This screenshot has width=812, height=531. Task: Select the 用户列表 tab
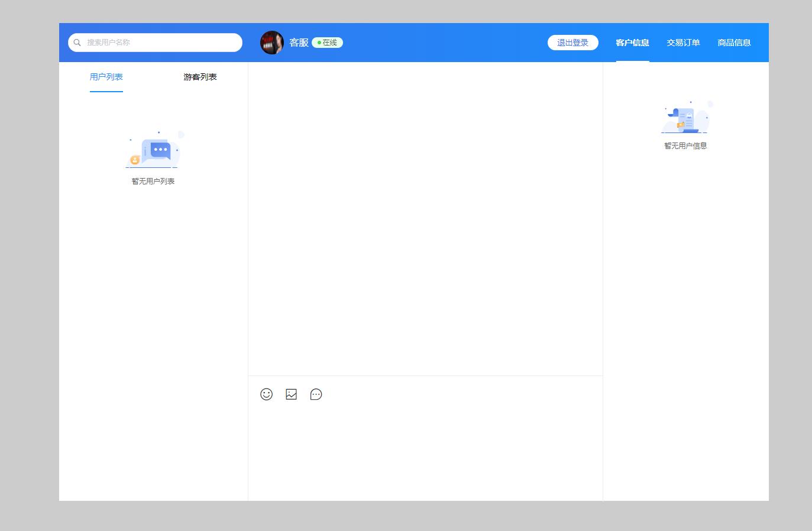tap(106, 77)
